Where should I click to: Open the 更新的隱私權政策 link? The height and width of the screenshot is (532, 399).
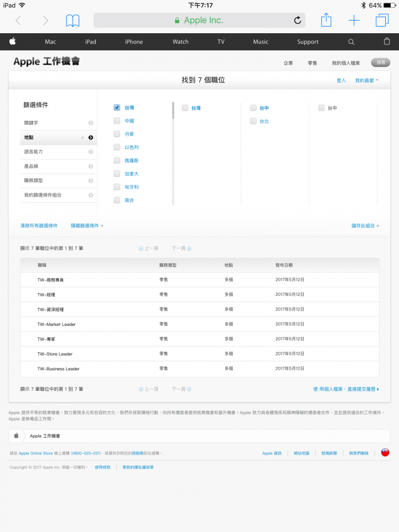point(138,467)
